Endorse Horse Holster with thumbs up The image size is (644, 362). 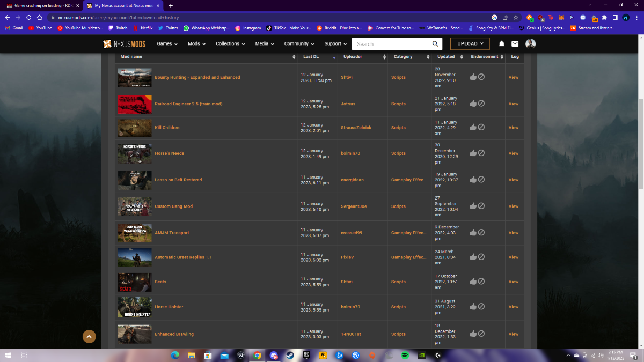[473, 307]
